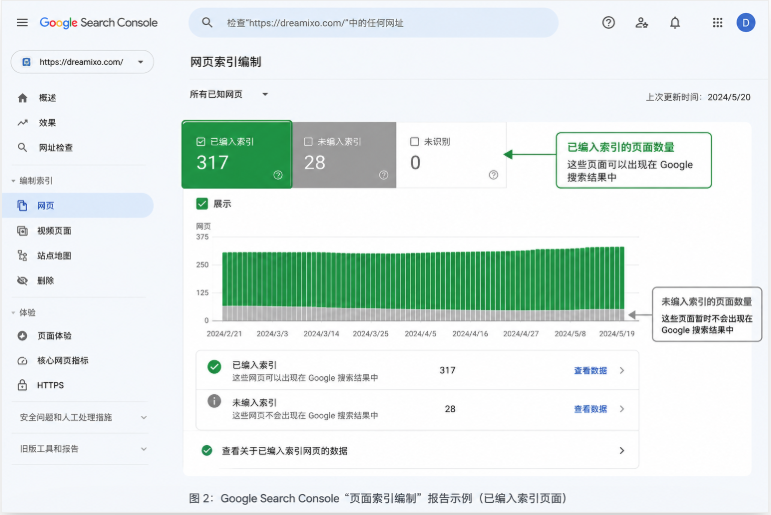Open the https://dreamixo.com/ property dropdown
This screenshot has width=771, height=515.
tap(82, 62)
